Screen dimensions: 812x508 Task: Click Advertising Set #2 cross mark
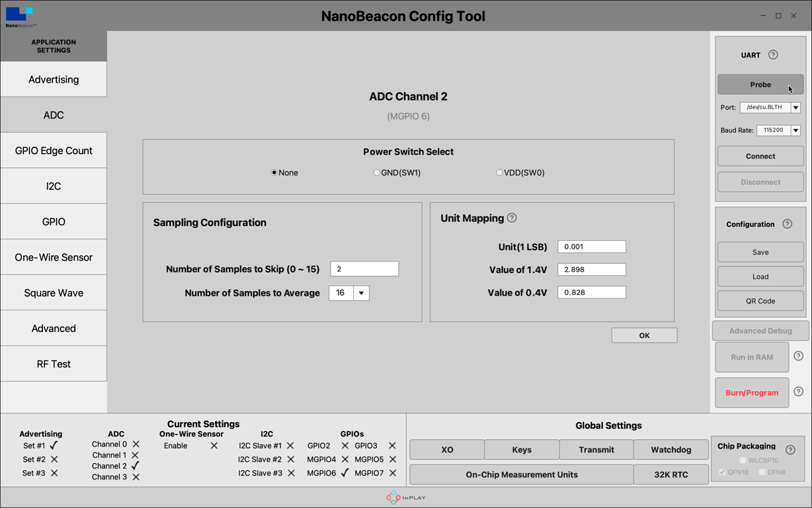coord(54,459)
